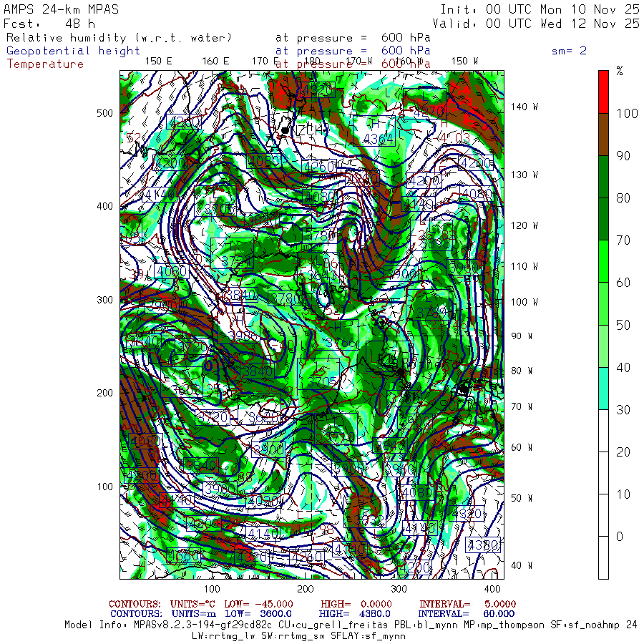Click the red 'Temperature' legend label
The image size is (644, 644).
point(45,64)
